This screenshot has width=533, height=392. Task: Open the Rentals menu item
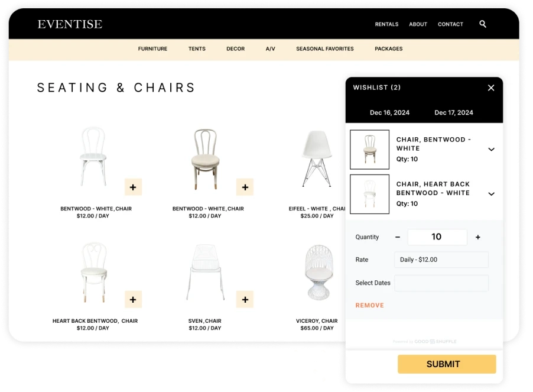click(386, 24)
